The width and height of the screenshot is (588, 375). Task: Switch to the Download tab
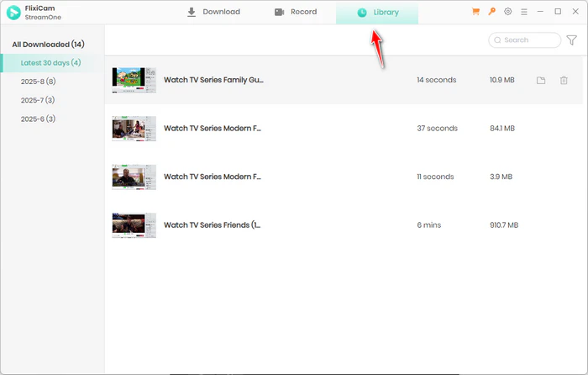(213, 13)
